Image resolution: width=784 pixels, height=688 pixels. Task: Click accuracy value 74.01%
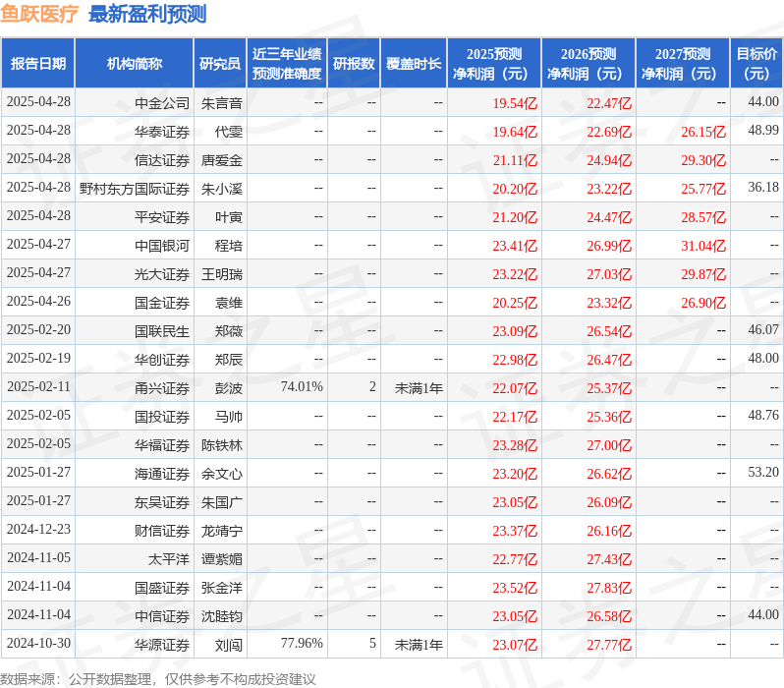pos(302,387)
